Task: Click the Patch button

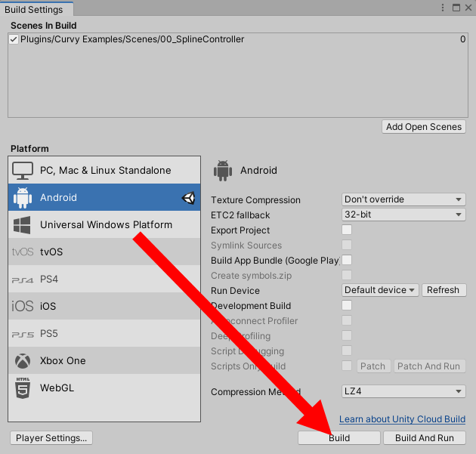Action: click(x=373, y=366)
